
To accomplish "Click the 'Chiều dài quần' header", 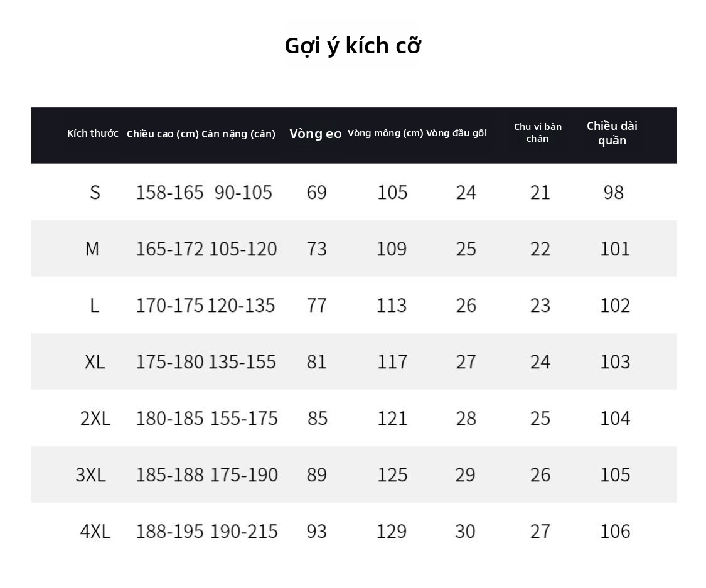I will coord(612,133).
